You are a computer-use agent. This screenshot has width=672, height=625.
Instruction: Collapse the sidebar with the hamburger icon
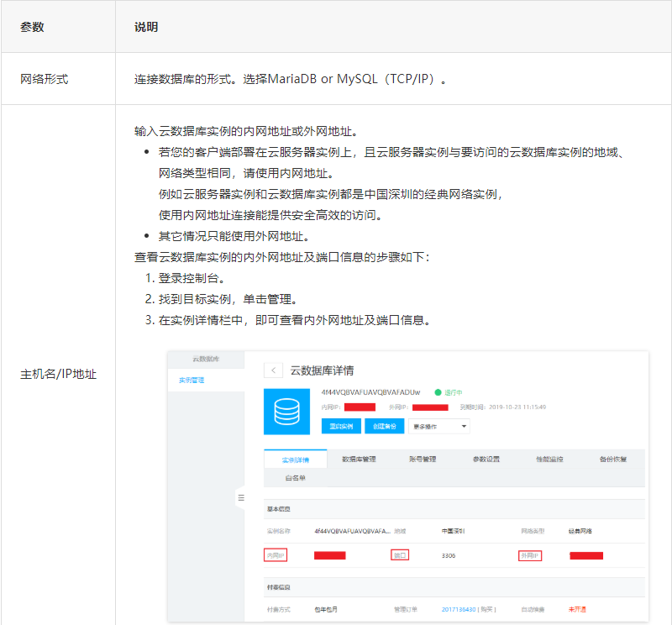241,497
